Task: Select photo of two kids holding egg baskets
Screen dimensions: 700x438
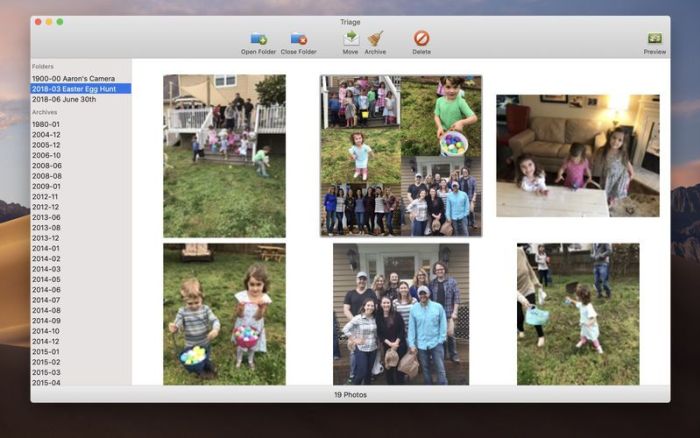Action: 225,314
